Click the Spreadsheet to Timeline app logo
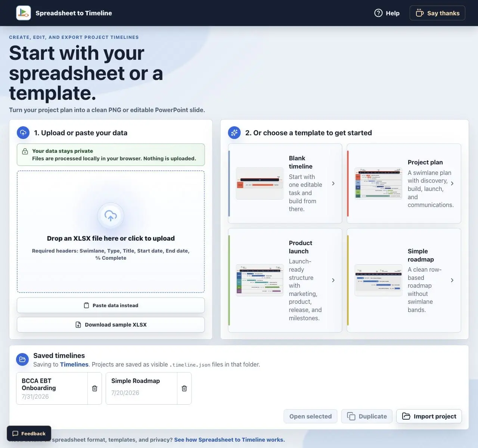Viewport: 478px width, 448px height. (24, 13)
